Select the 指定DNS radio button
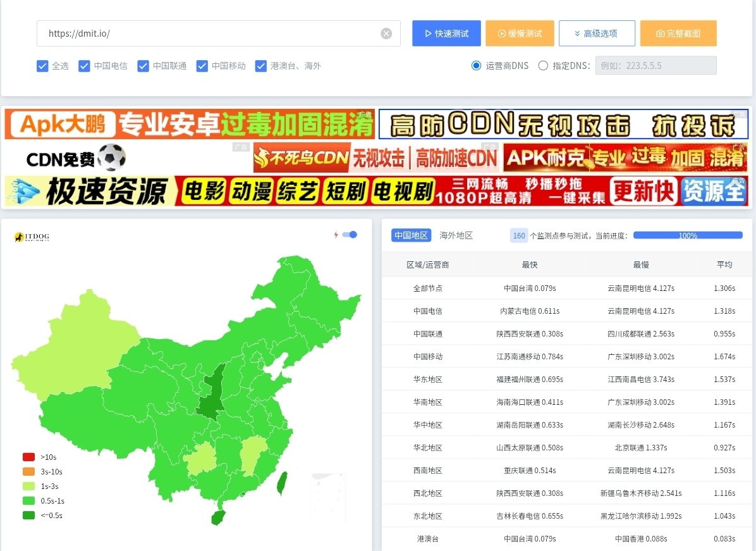Screen dimensions: 756x551 click(x=543, y=66)
